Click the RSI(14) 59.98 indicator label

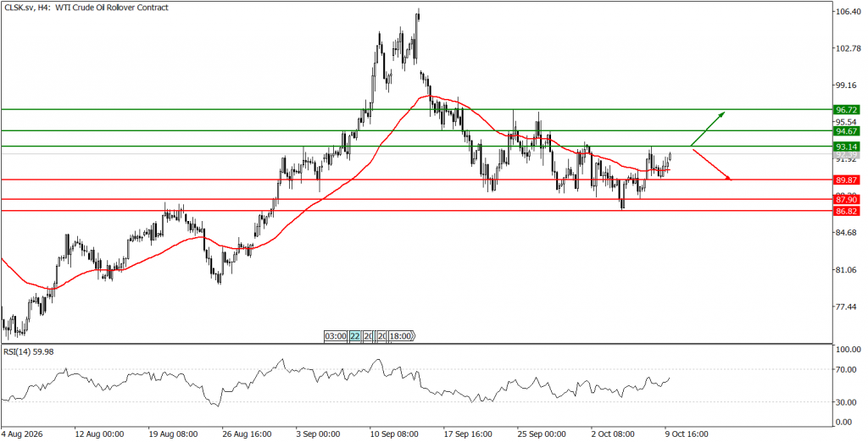(x=28, y=352)
